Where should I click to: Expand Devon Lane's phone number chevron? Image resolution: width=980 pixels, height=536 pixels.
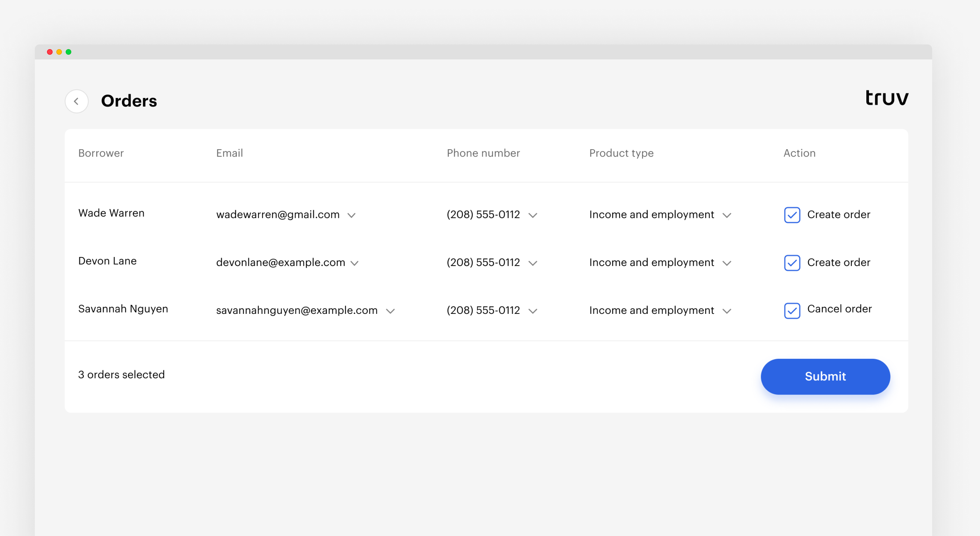click(x=533, y=264)
